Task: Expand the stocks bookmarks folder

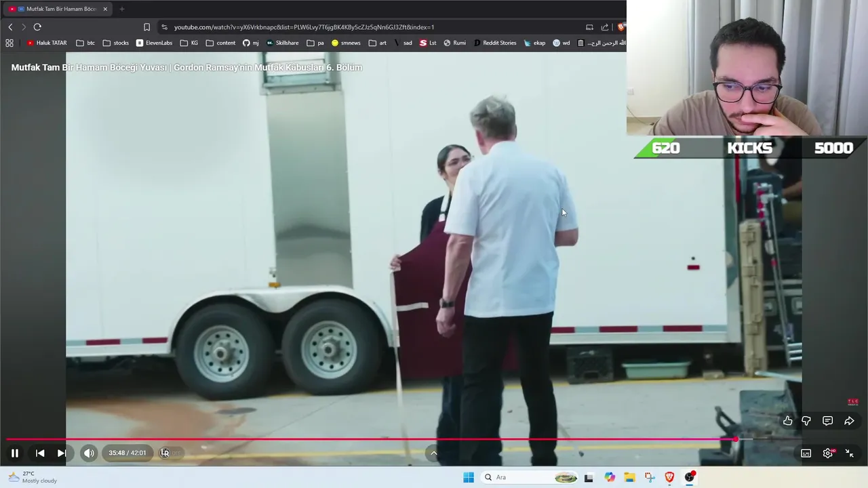Action: pyautogui.click(x=116, y=43)
